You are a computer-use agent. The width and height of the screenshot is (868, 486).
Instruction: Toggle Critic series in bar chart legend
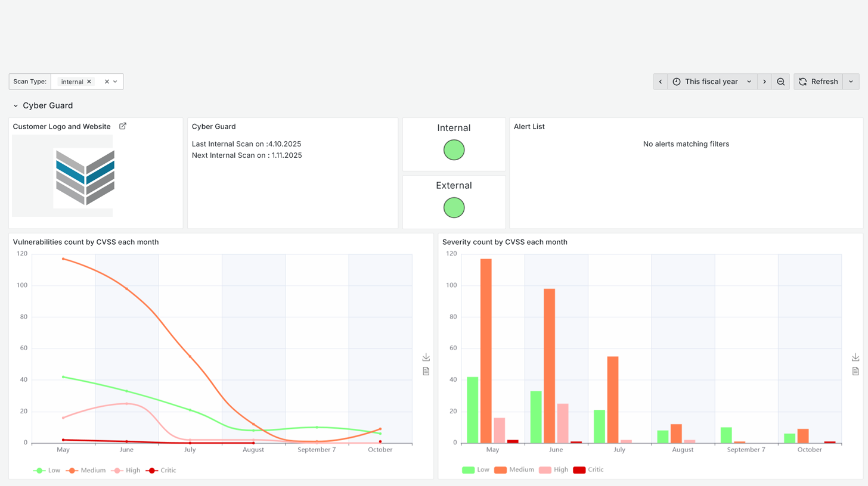588,470
